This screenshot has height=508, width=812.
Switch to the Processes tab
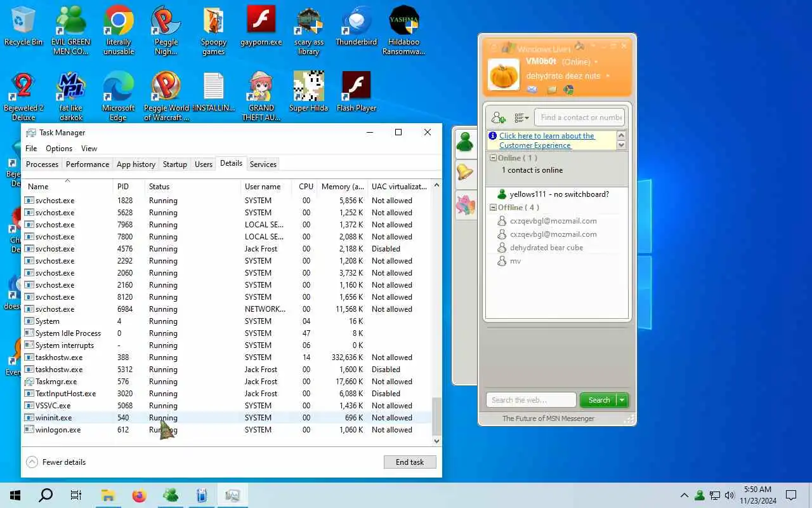point(42,164)
